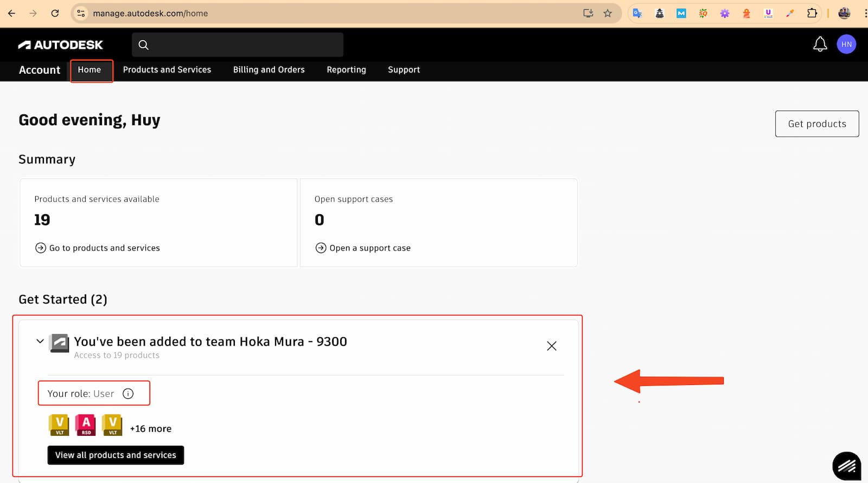Reload the page with the refresh icon
868x483 pixels.
point(55,13)
